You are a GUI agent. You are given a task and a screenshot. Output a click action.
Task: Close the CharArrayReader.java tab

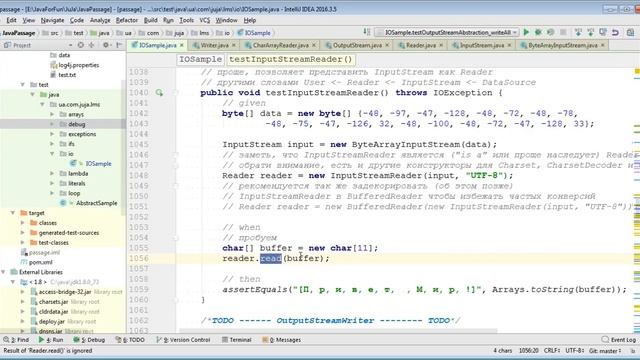tap(314, 45)
